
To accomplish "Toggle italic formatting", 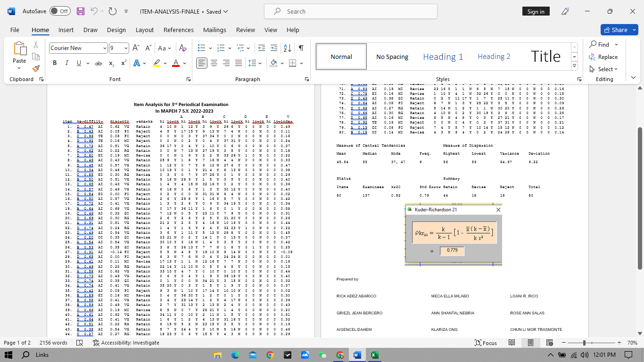I will (x=66, y=63).
